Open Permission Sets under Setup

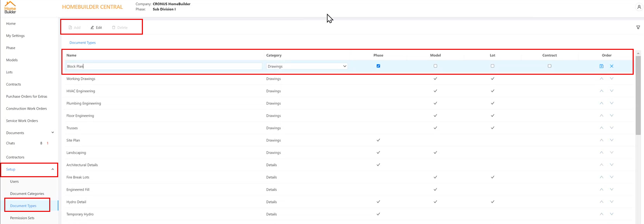tap(22, 218)
